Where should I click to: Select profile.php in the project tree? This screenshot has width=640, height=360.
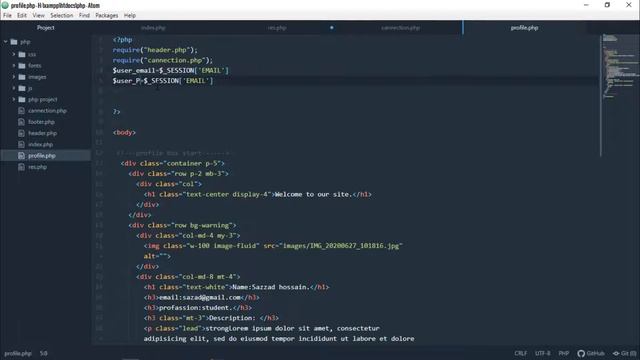pos(42,156)
